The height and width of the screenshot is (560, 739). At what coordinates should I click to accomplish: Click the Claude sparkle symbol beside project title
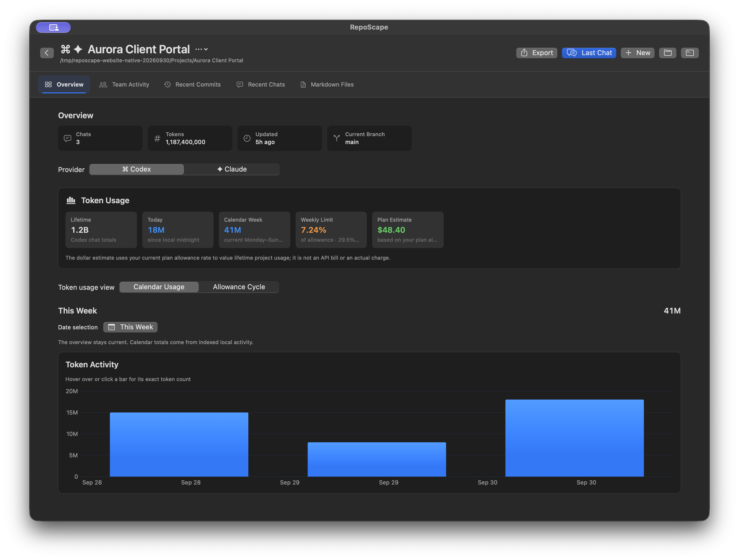point(78,49)
